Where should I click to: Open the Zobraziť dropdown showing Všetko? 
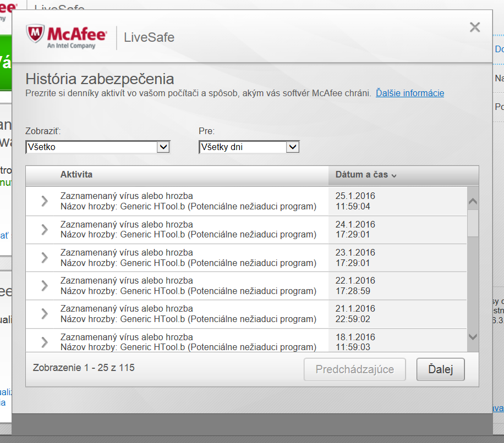98,147
